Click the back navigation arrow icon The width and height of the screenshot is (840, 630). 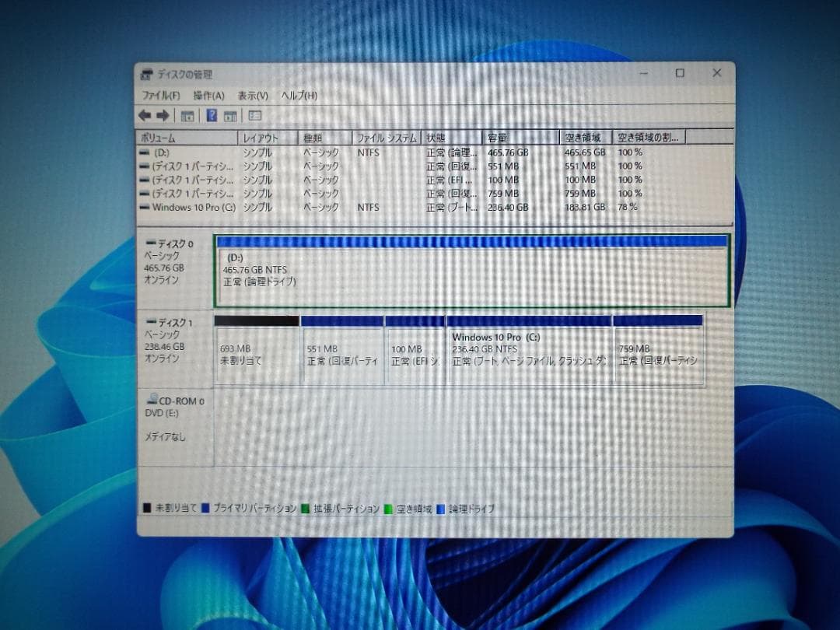pyautogui.click(x=145, y=115)
